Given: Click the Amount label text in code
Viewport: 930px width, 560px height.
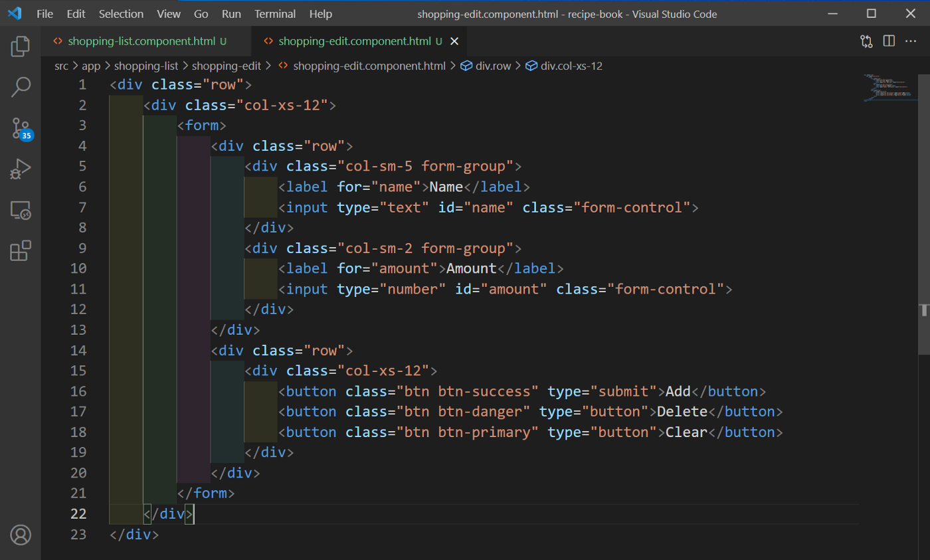Looking at the screenshot, I should (x=472, y=268).
